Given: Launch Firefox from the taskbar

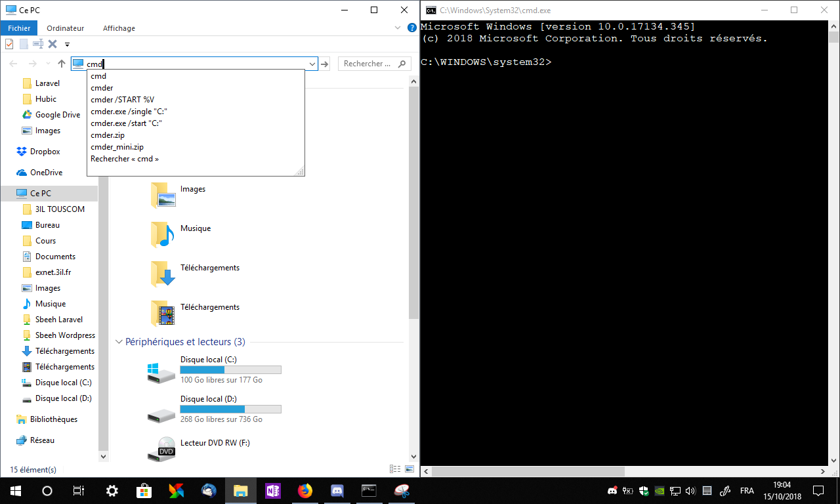Looking at the screenshot, I should (304, 490).
